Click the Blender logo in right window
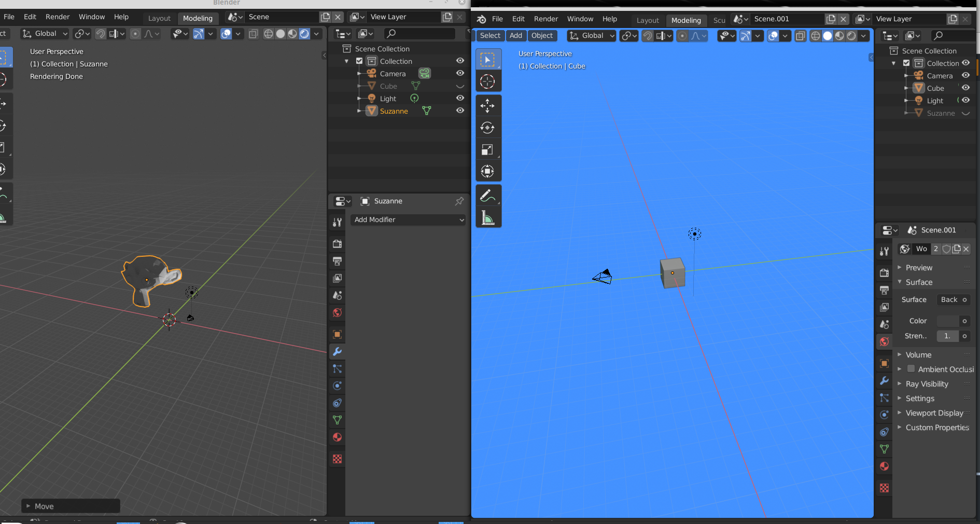 click(x=482, y=19)
